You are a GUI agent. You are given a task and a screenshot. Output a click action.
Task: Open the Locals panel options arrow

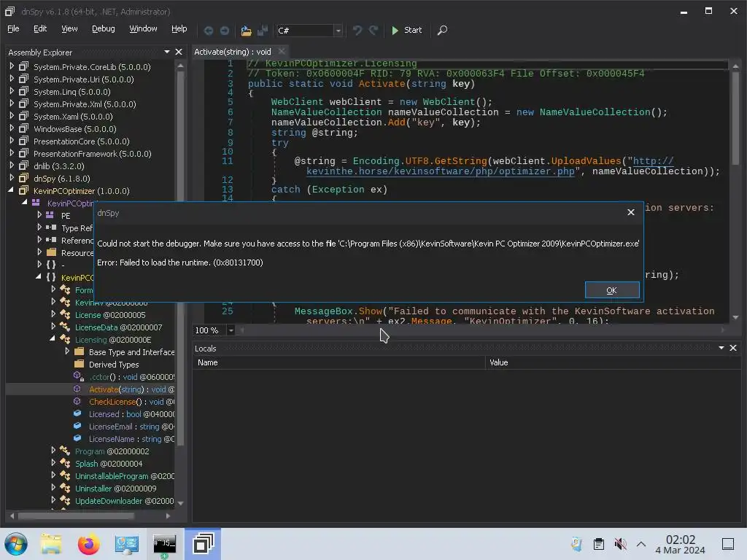point(721,348)
